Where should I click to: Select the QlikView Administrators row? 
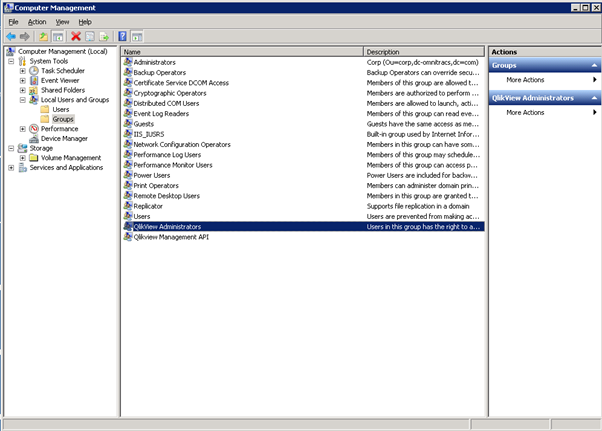coord(303,226)
